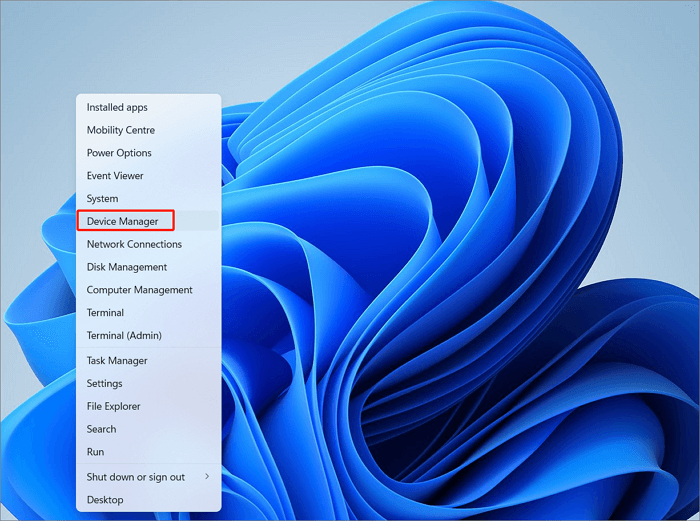Image resolution: width=700 pixels, height=521 pixels.
Task: Open Disk Management
Action: [x=127, y=267]
